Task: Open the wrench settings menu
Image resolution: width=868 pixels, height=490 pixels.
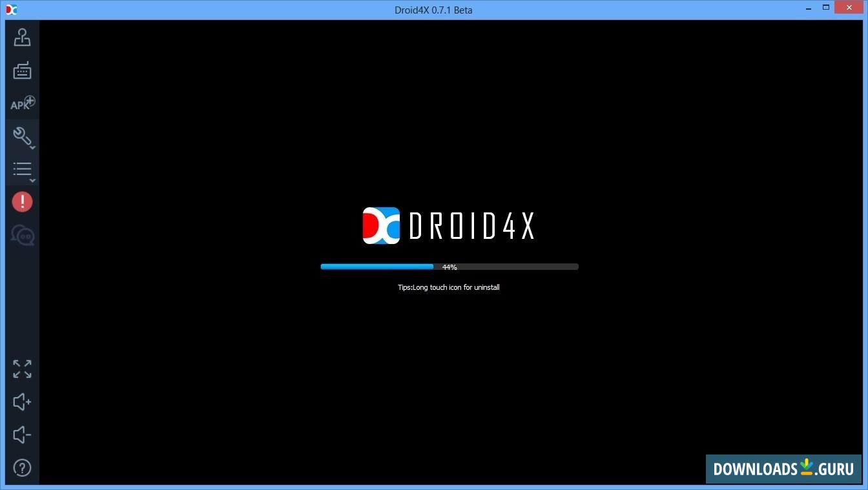Action: click(x=23, y=136)
